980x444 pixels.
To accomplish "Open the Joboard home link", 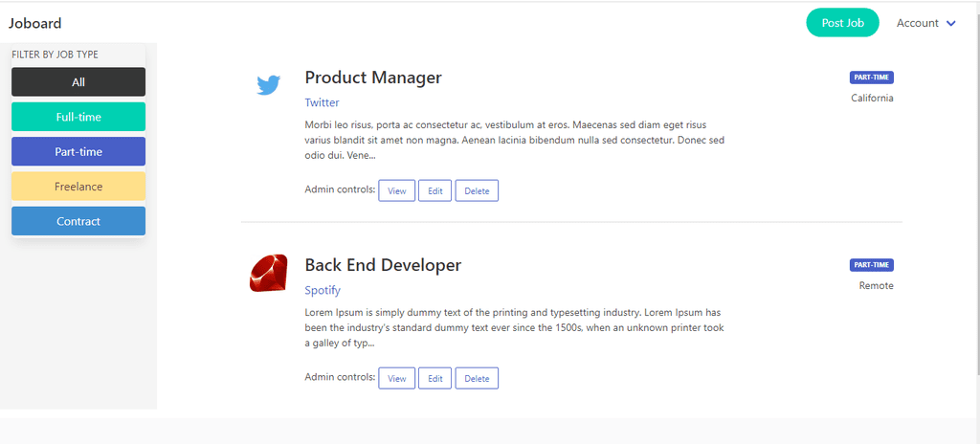I will pyautogui.click(x=35, y=24).
